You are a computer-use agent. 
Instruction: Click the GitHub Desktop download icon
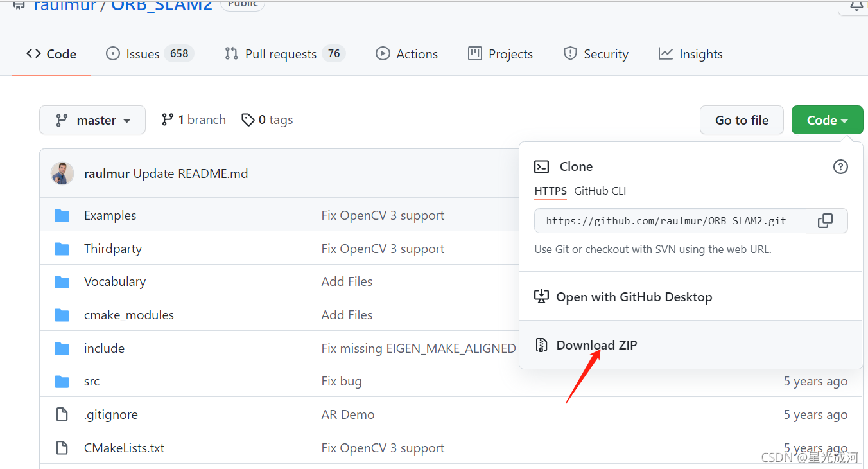click(x=542, y=297)
